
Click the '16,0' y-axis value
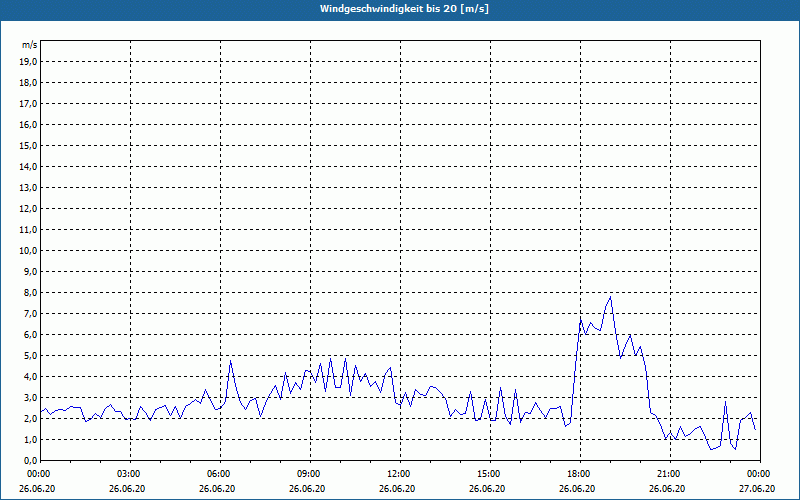tap(28, 124)
